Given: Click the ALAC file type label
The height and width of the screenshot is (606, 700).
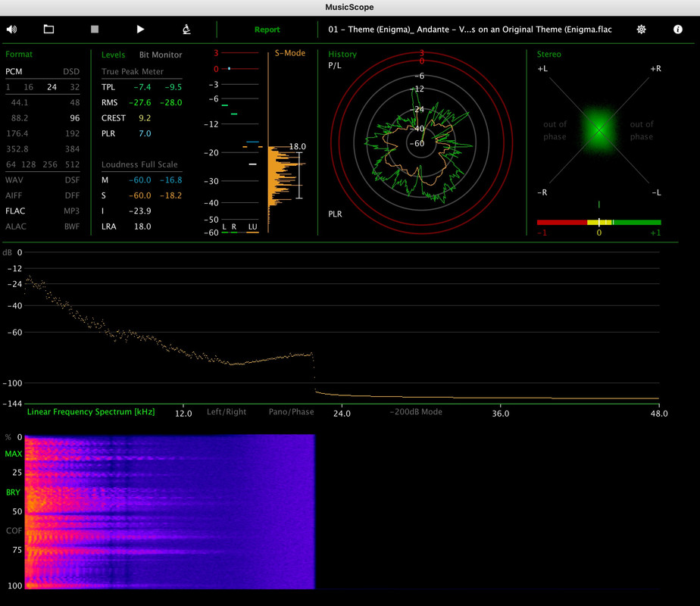Looking at the screenshot, I should 16,226.
